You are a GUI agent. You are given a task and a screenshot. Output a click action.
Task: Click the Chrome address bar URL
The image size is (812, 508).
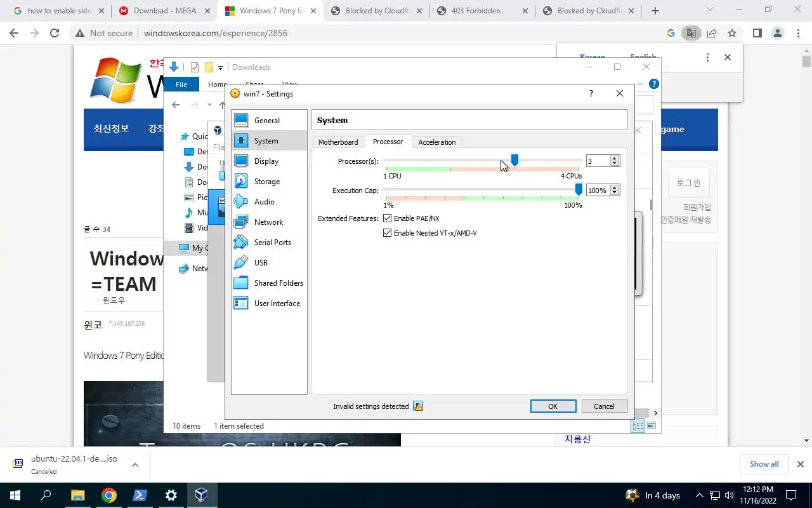(216, 33)
